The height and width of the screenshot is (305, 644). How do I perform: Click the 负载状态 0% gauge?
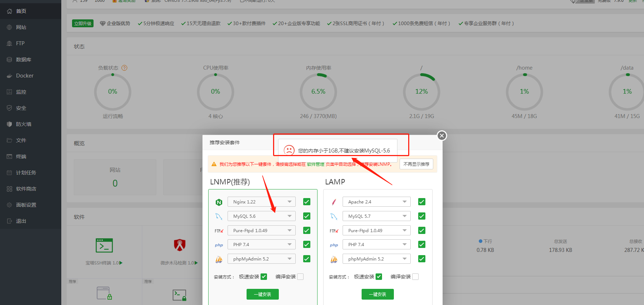pyautogui.click(x=113, y=92)
